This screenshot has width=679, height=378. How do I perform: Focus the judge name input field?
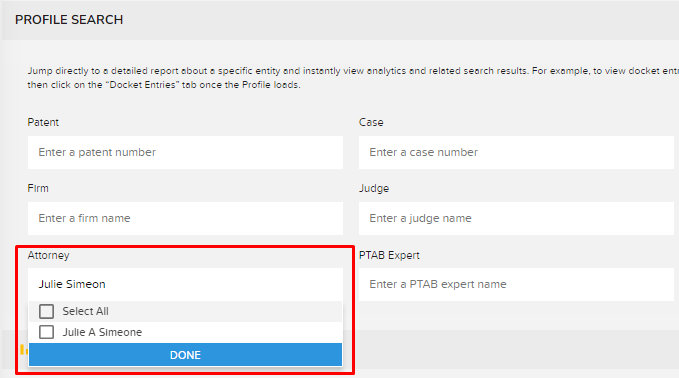pyautogui.click(x=516, y=218)
